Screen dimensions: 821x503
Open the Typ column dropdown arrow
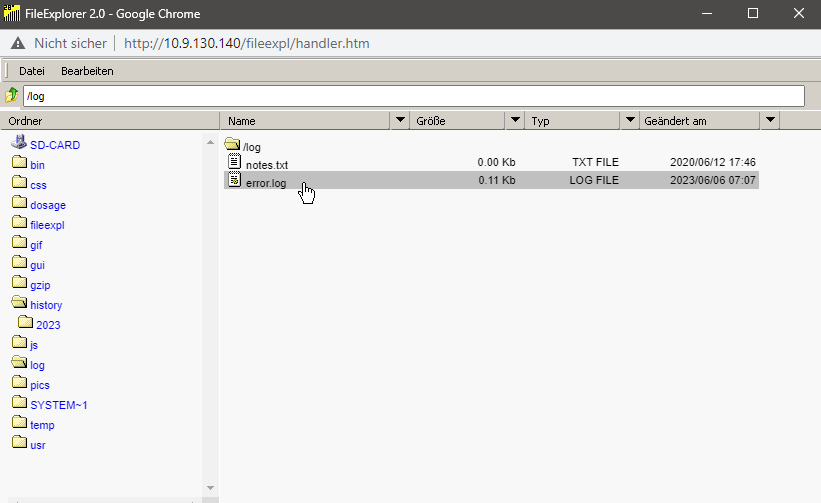630,120
